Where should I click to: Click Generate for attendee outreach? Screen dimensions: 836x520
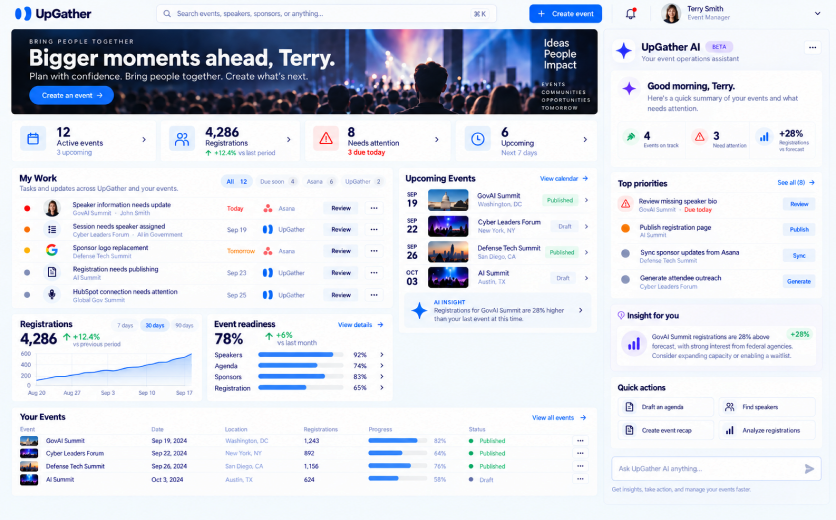[x=799, y=281]
